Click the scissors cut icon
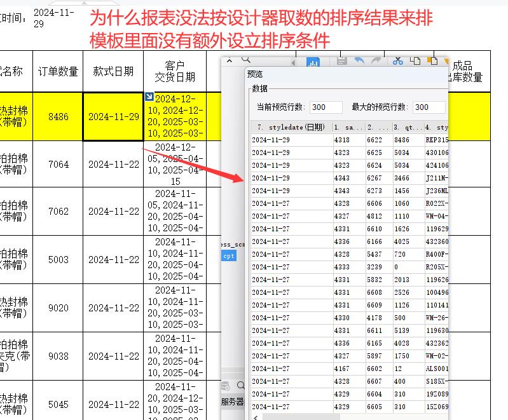 (x=398, y=61)
